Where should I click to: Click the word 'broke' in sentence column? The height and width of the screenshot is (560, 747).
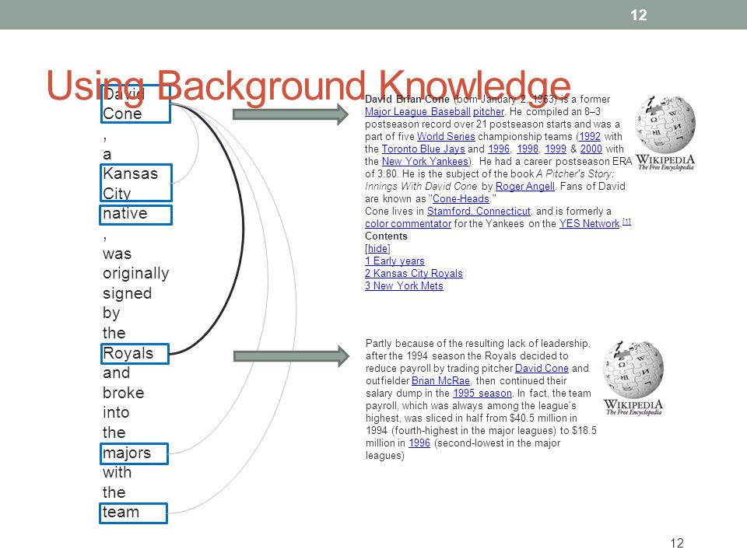124,392
